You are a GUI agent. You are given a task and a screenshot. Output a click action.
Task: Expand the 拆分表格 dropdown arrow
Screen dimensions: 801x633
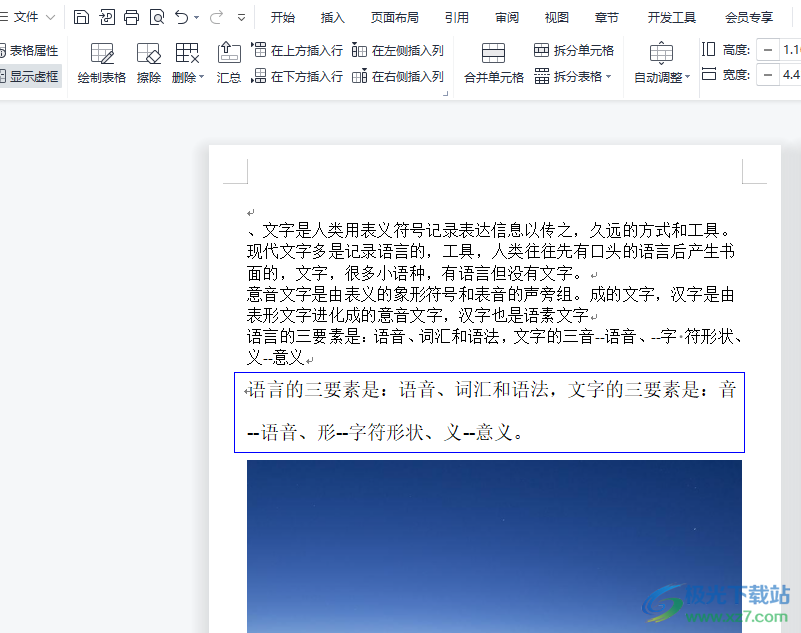(608, 77)
